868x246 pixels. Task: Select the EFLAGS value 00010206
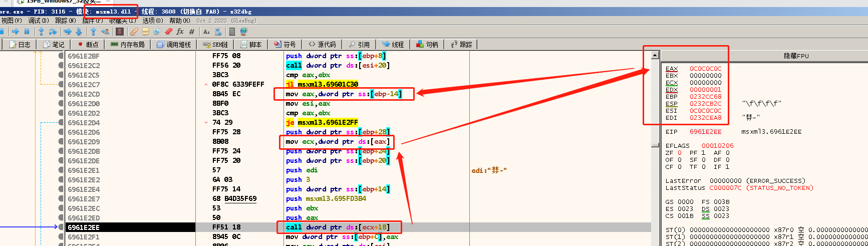click(717, 146)
